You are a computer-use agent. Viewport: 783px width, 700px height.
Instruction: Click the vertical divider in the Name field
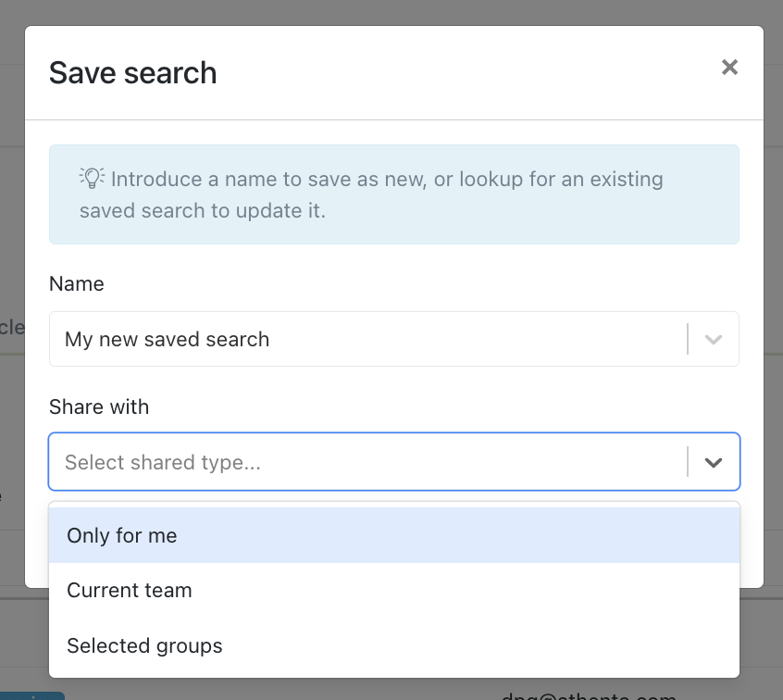[x=688, y=339]
